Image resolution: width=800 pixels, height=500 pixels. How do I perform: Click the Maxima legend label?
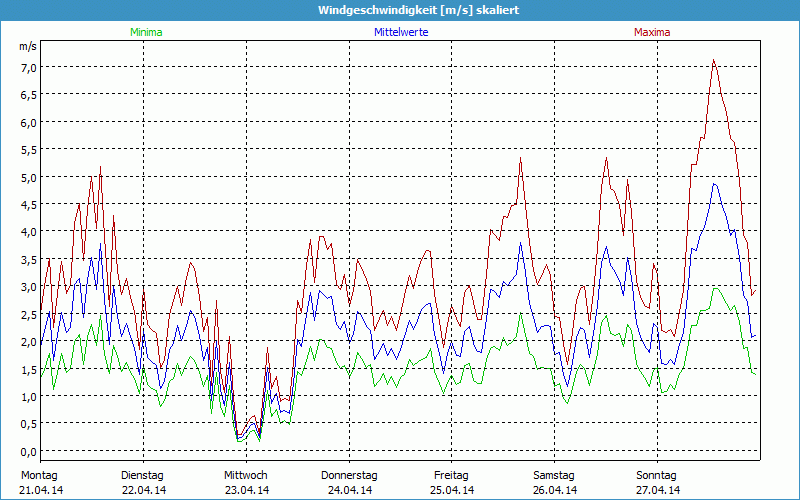click(x=652, y=32)
